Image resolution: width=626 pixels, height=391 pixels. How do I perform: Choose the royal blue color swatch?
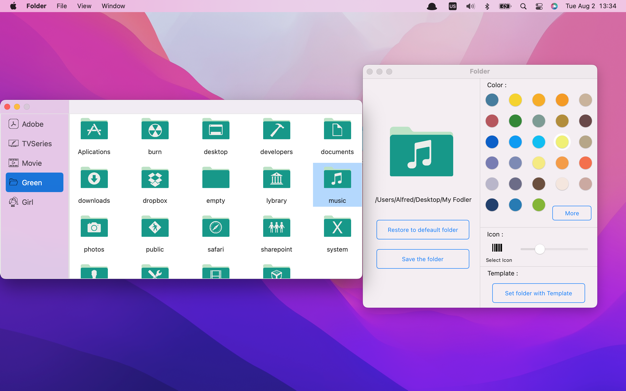tap(492, 142)
